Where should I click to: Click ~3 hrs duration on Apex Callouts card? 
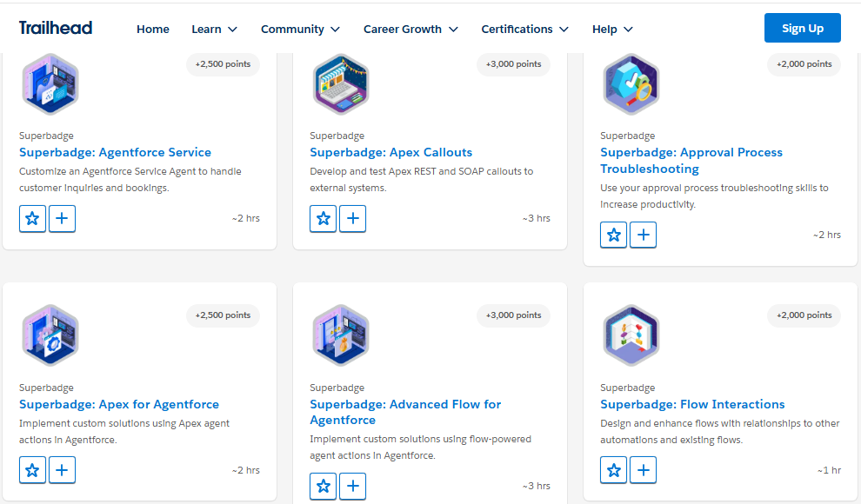click(537, 218)
